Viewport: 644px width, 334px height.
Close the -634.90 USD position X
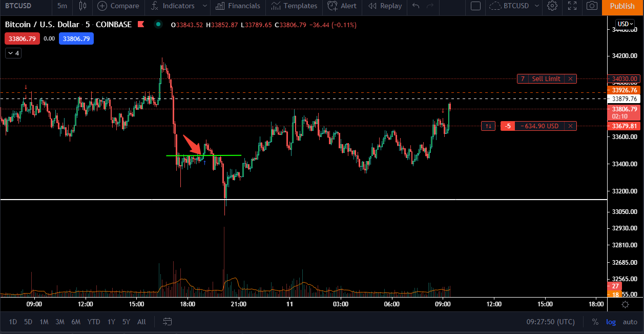571,126
